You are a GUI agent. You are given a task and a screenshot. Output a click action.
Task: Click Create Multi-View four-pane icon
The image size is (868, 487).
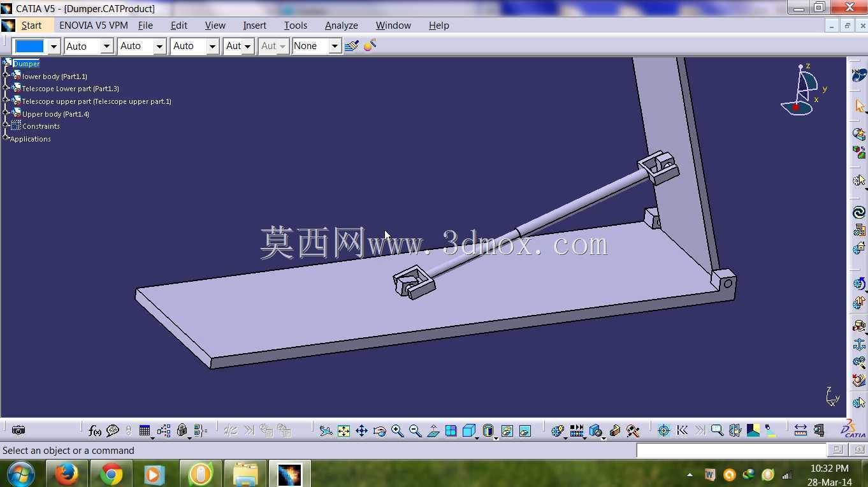click(451, 431)
